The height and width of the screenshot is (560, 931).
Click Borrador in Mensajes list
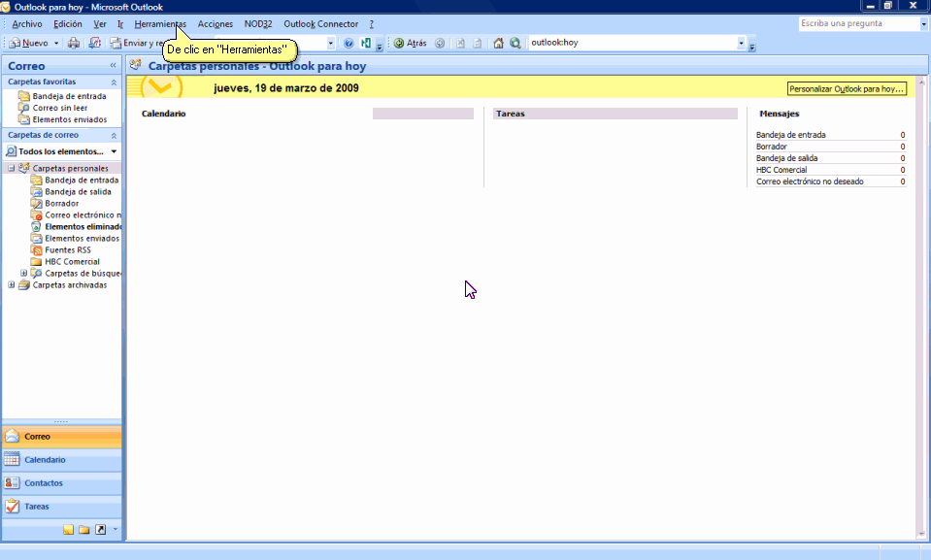(771, 147)
